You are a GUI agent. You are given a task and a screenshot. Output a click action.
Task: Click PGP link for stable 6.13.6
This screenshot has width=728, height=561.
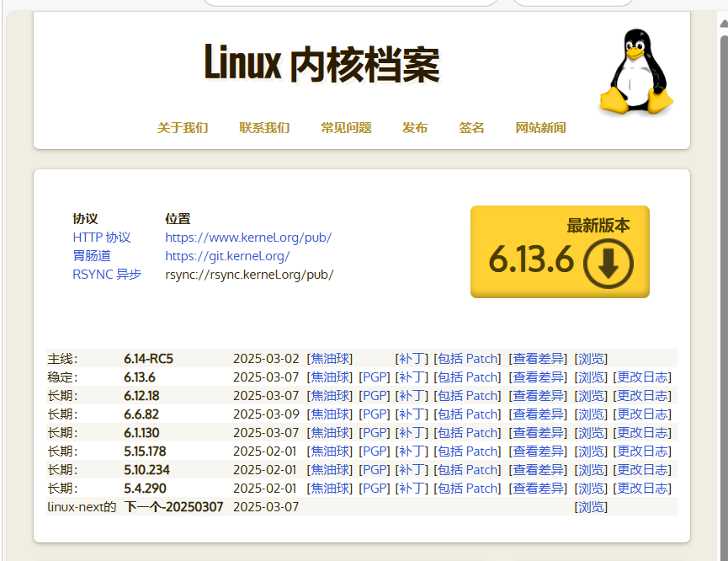[375, 377]
